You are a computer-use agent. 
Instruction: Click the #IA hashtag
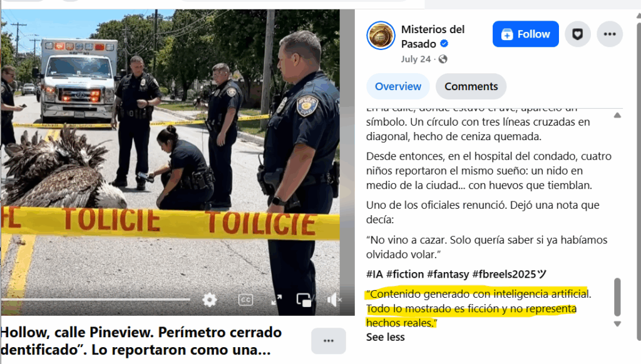pos(374,274)
